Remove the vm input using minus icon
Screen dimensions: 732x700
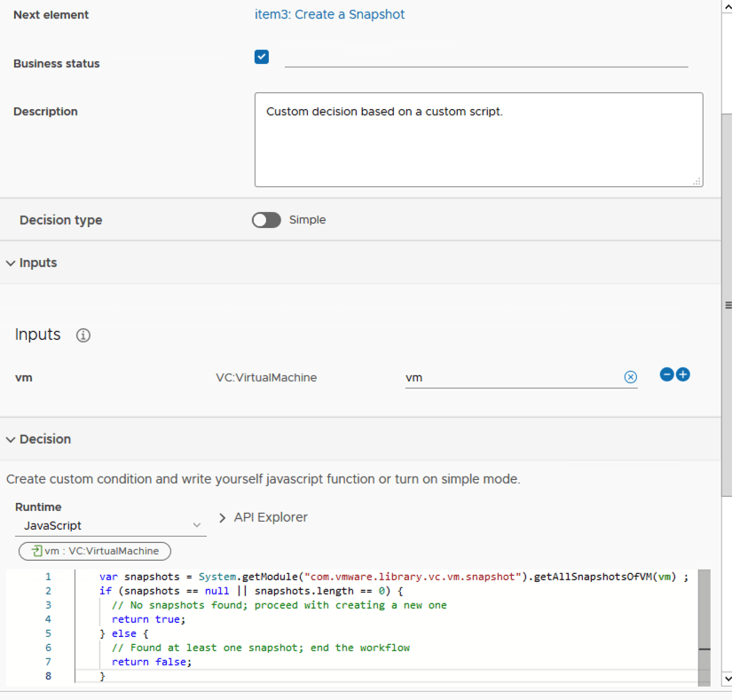click(667, 374)
